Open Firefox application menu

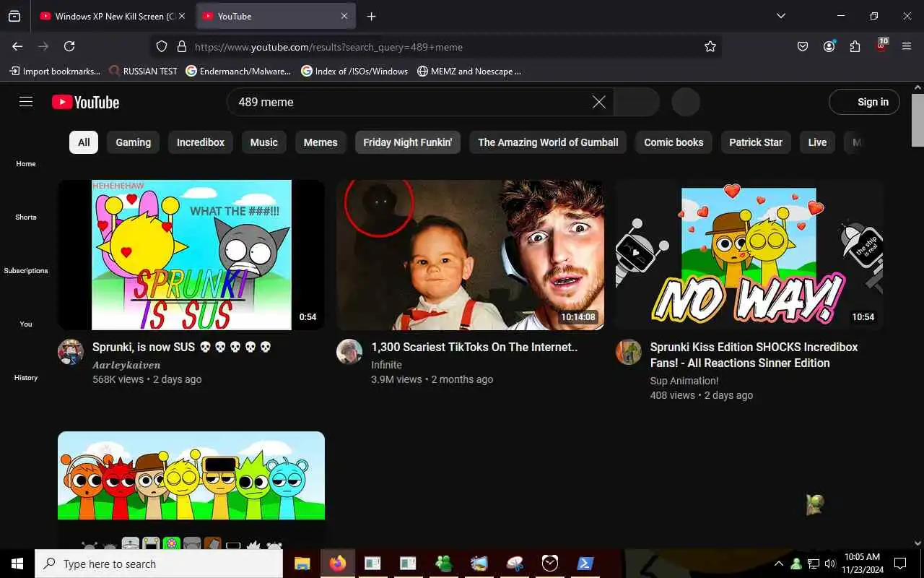tap(907, 46)
